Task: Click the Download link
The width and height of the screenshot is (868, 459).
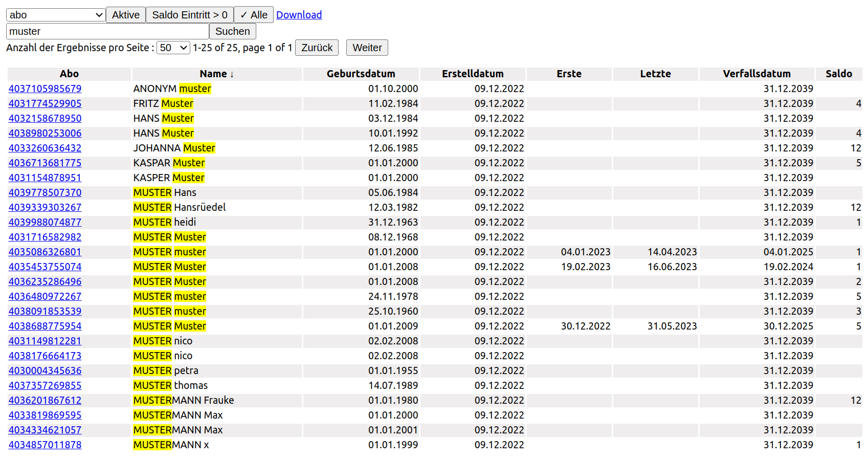Action: 299,15
